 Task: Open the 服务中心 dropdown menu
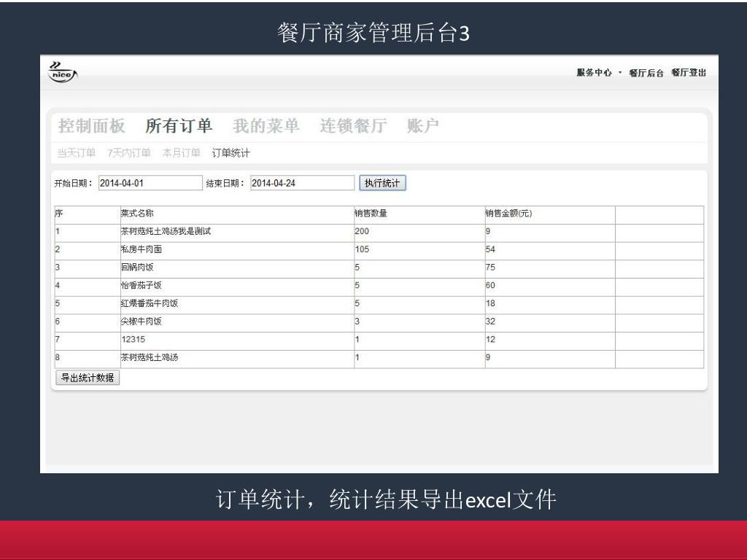[599, 72]
